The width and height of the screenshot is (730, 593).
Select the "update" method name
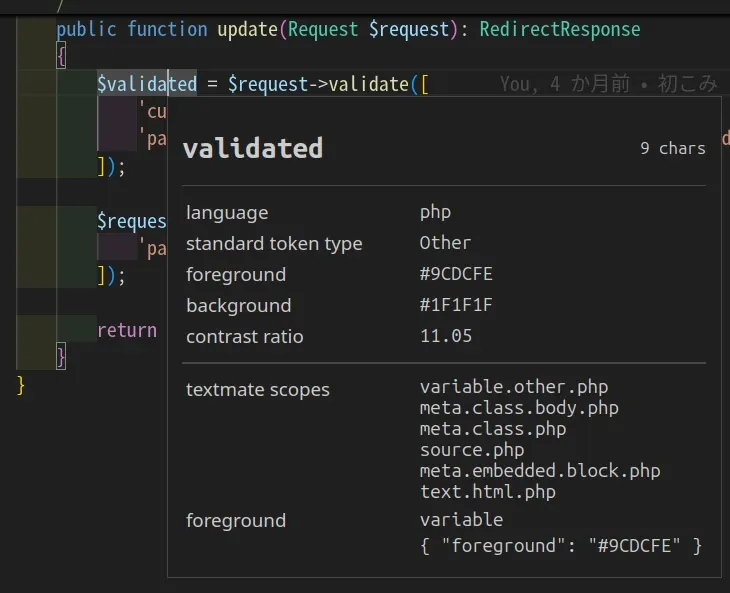tap(247, 29)
